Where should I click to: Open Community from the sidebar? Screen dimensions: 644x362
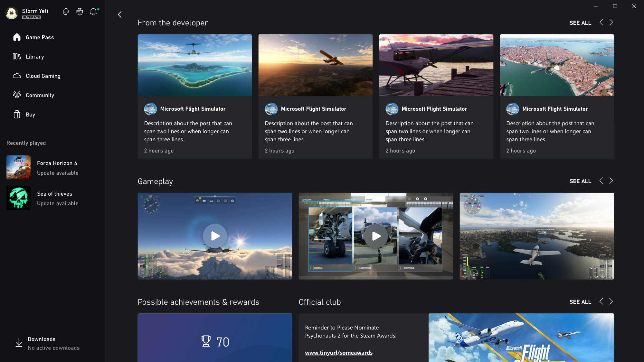point(40,95)
